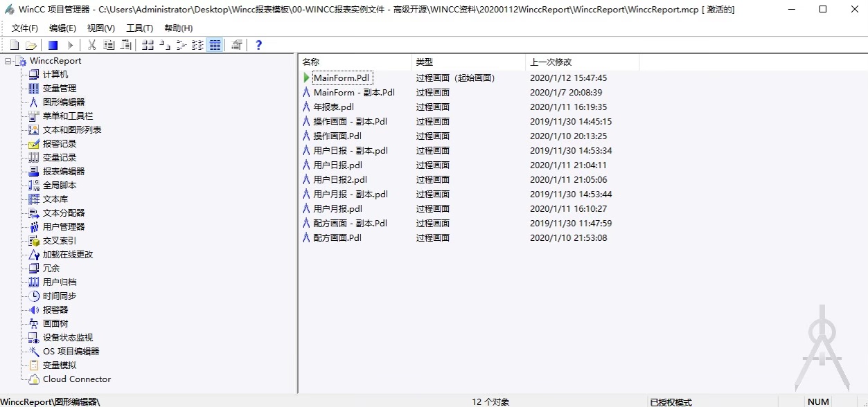
Task: Click the Properties toolbar icon
Action: (237, 45)
